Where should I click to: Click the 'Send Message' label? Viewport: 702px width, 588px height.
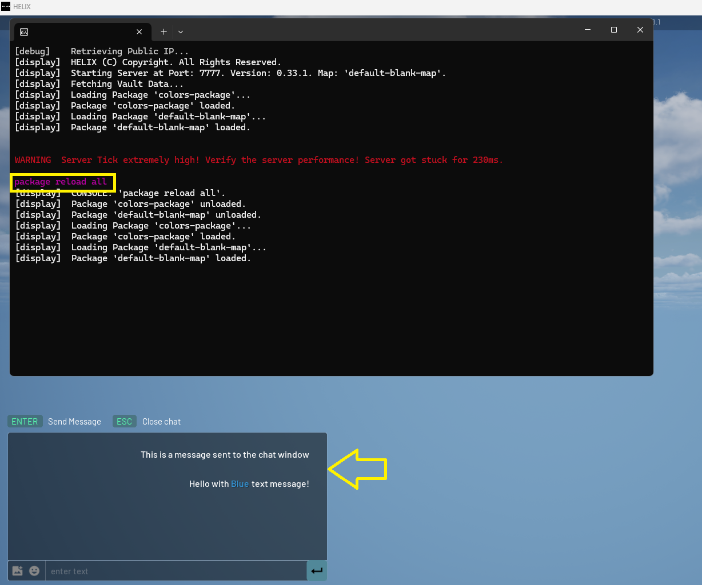click(x=74, y=422)
